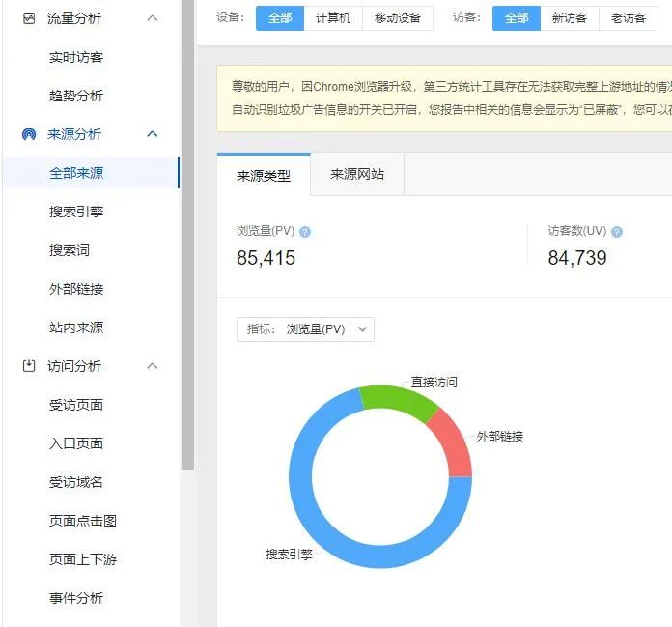Open the 指标 浏览量(PV) dropdown
Viewport: 672px width, 627px height.
(x=305, y=329)
